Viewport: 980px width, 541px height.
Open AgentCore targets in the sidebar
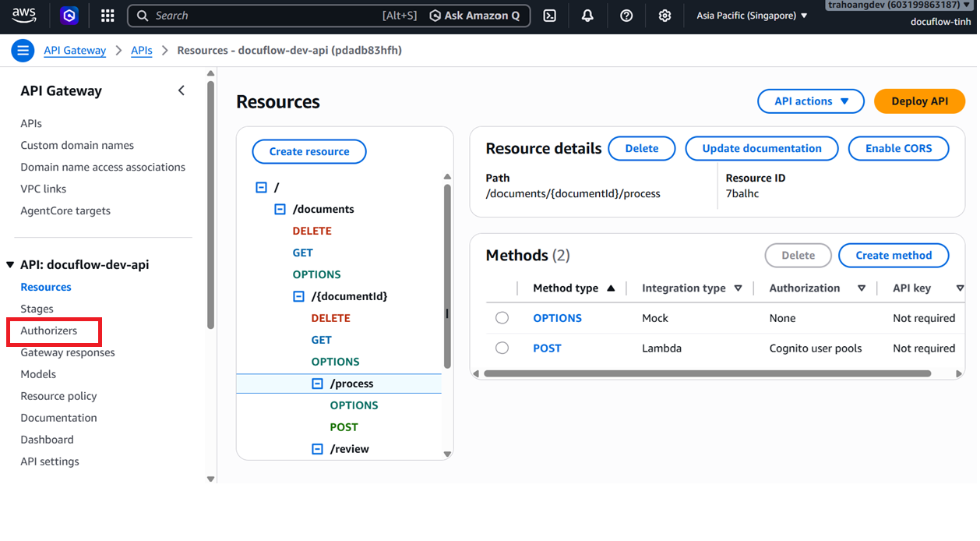pos(65,210)
